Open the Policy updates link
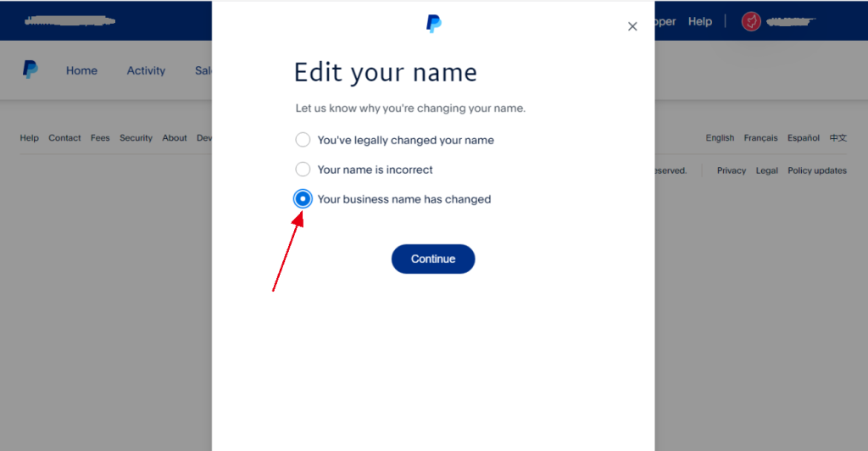The image size is (868, 451). pos(816,170)
